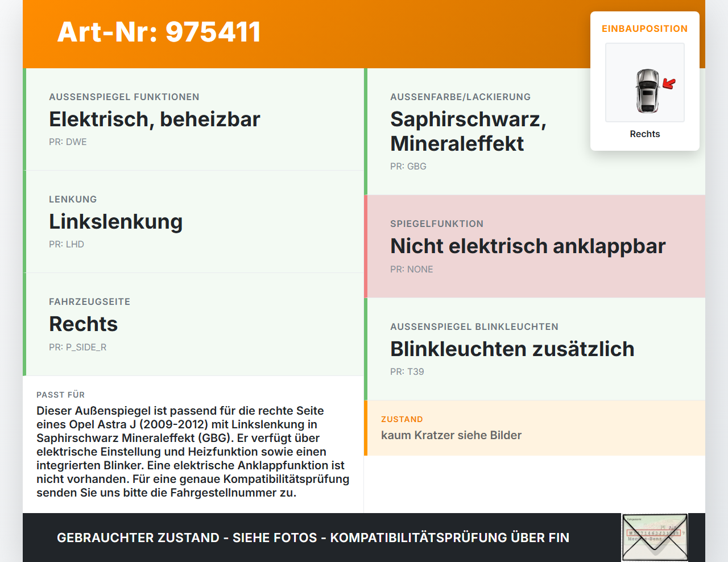The height and width of the screenshot is (562, 728).
Task: Click the AUSSENFARBE/LACKIERUNG label
Action: [x=460, y=97]
